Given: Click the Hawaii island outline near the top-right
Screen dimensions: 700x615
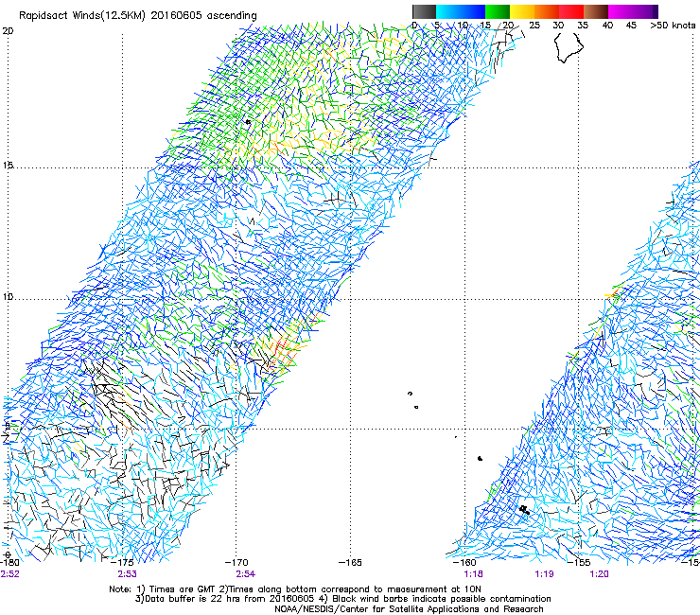Looking at the screenshot, I should [x=569, y=47].
